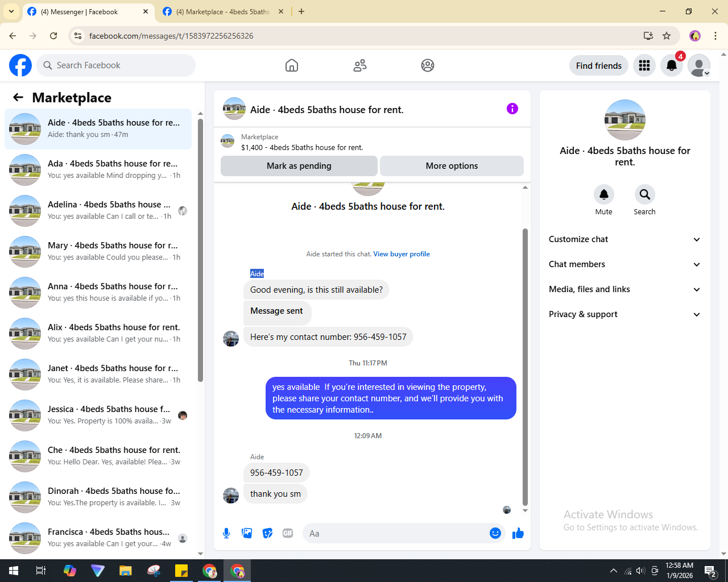Search in conversation with magnifier icon
The height and width of the screenshot is (582, 728).
pos(644,194)
